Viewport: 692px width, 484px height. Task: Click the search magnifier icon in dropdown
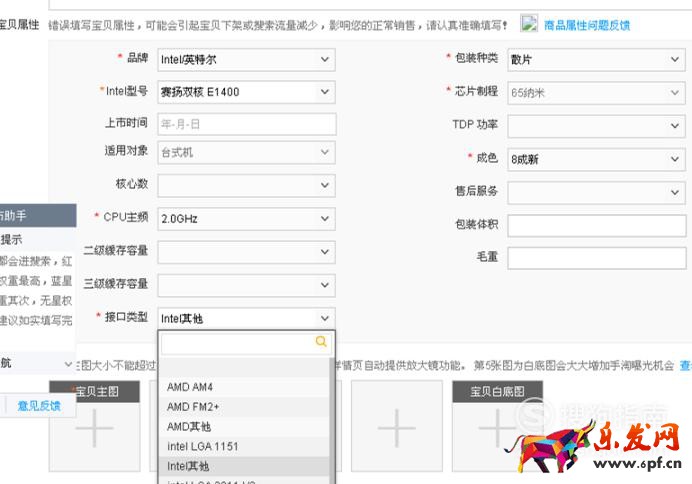[321, 342]
